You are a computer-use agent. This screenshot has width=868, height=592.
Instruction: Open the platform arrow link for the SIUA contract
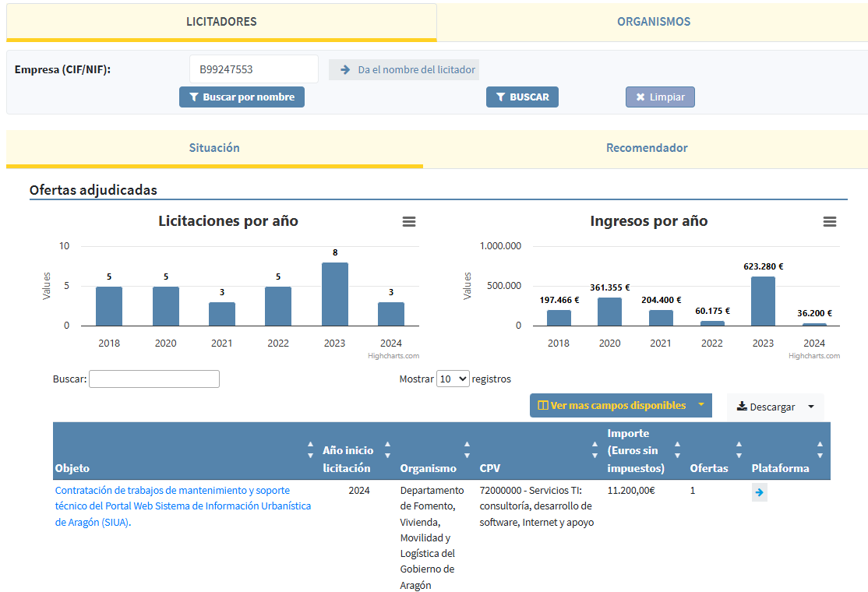pyautogui.click(x=759, y=492)
